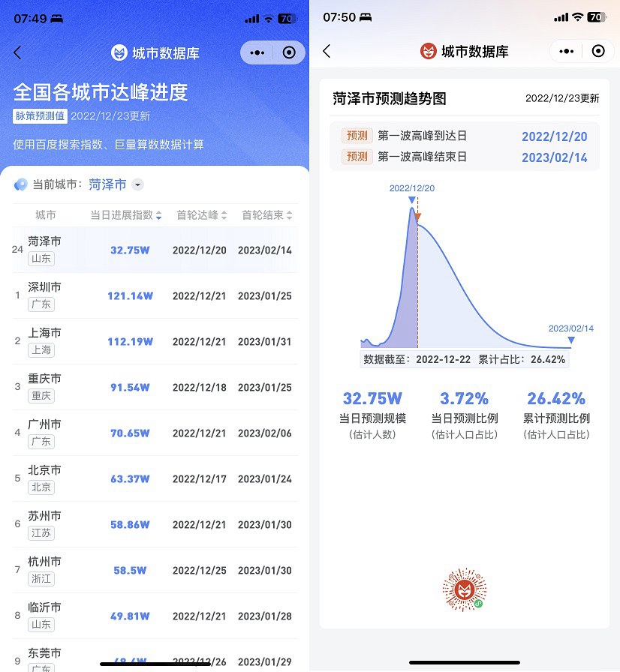620x672 pixels.
Task: Tap the circular capsule button on the list page
Action: (288, 52)
